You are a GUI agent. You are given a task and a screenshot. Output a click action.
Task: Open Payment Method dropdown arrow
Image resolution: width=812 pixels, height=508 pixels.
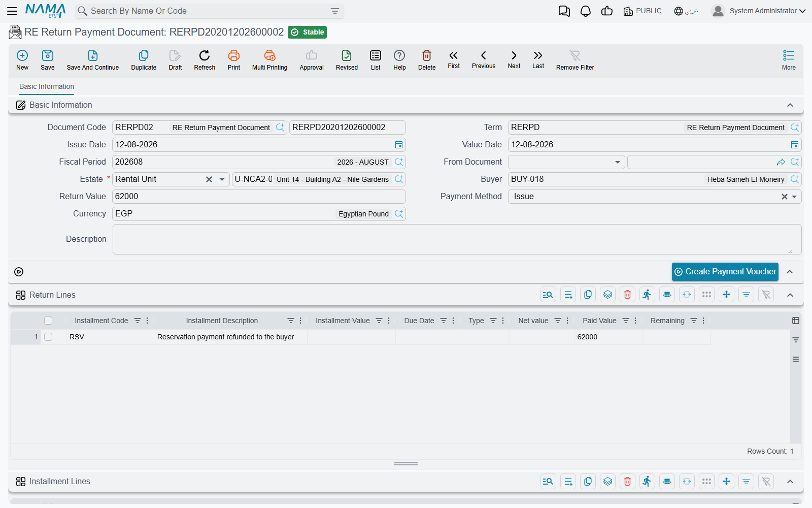coord(794,197)
